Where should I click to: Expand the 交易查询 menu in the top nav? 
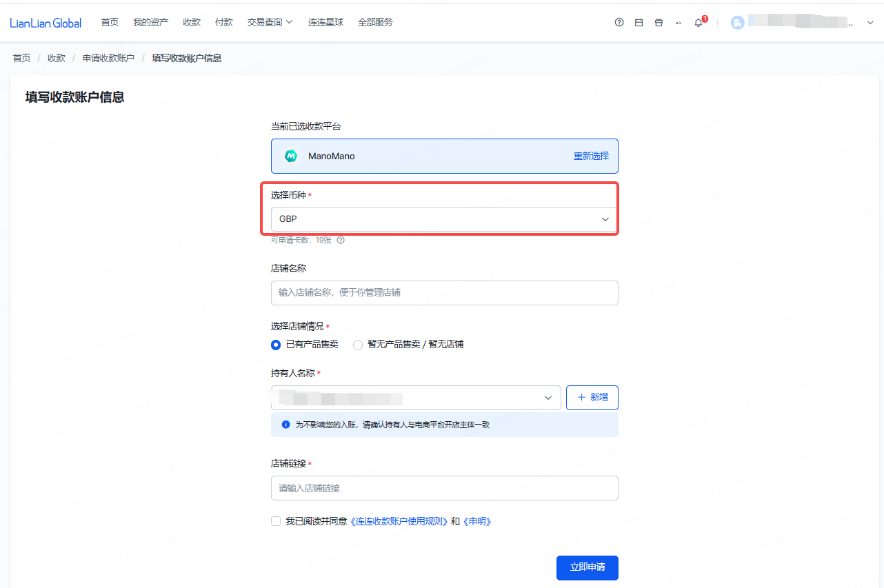click(x=270, y=23)
